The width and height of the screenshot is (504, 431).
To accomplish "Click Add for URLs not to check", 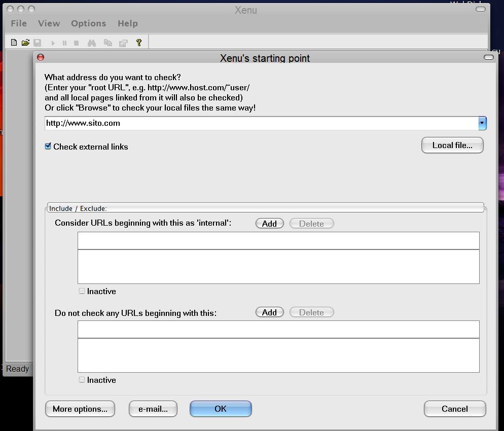I will (x=269, y=312).
